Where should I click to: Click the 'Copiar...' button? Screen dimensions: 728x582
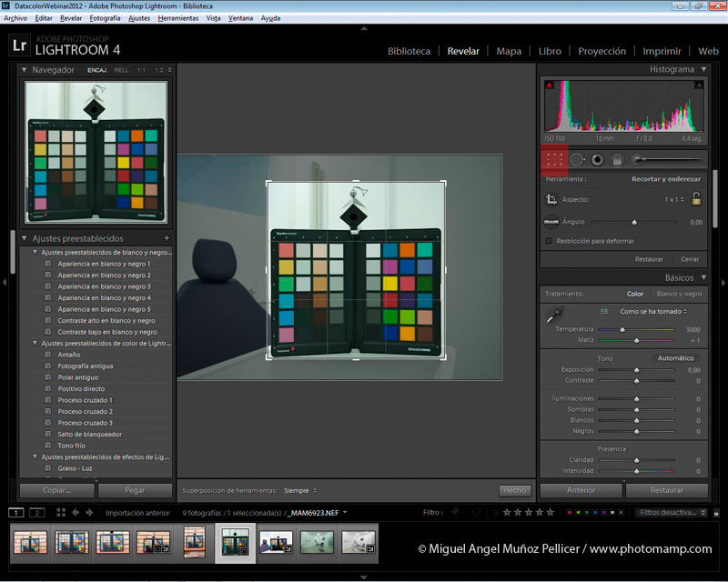[x=57, y=490]
